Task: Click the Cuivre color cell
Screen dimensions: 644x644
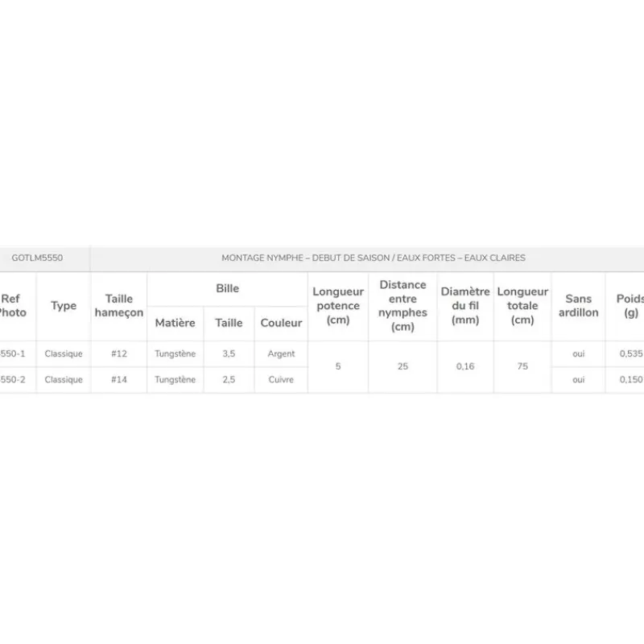Action: (281, 379)
